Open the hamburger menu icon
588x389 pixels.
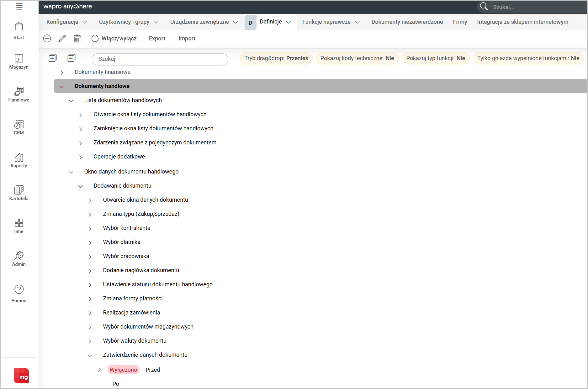tap(19, 7)
